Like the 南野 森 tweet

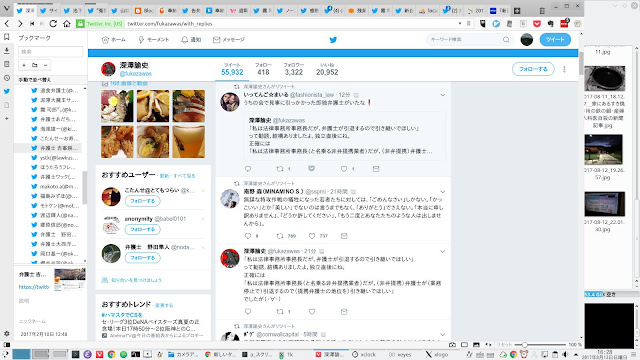pos(312,236)
